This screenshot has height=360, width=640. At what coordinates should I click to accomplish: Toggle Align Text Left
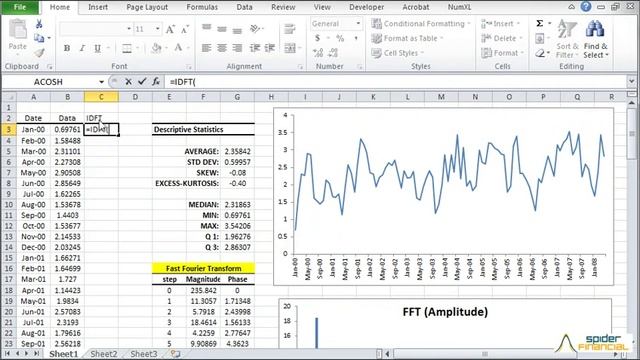(x=207, y=48)
